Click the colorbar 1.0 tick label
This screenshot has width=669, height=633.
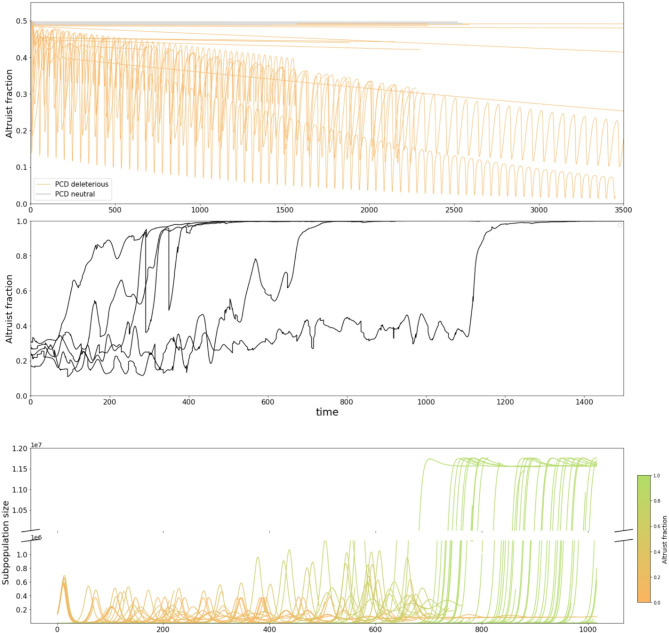pos(655,475)
